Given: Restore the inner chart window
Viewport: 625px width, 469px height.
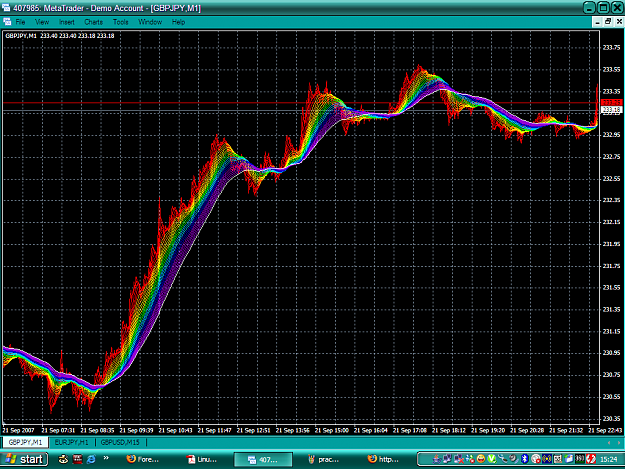Looking at the screenshot, I should tap(608, 22).
